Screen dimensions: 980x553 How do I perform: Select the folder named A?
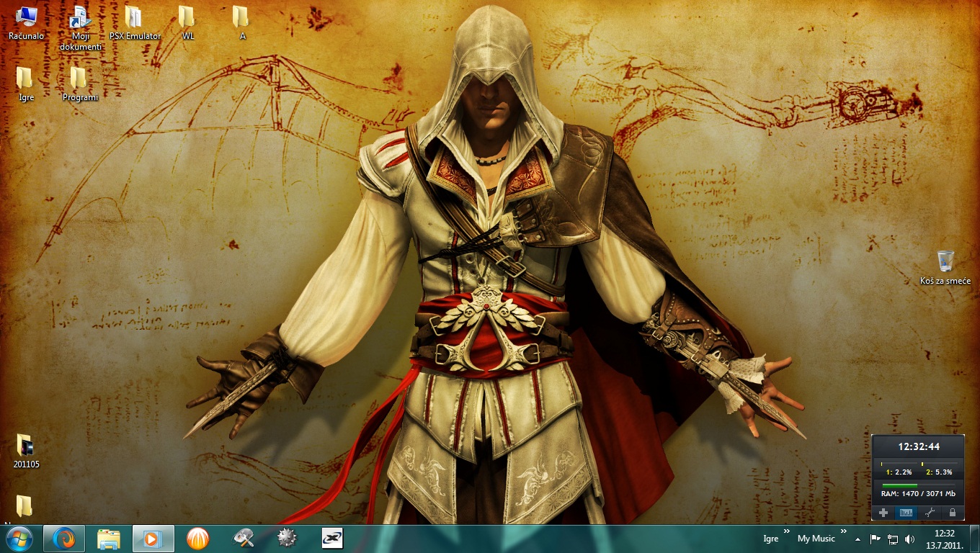(241, 22)
